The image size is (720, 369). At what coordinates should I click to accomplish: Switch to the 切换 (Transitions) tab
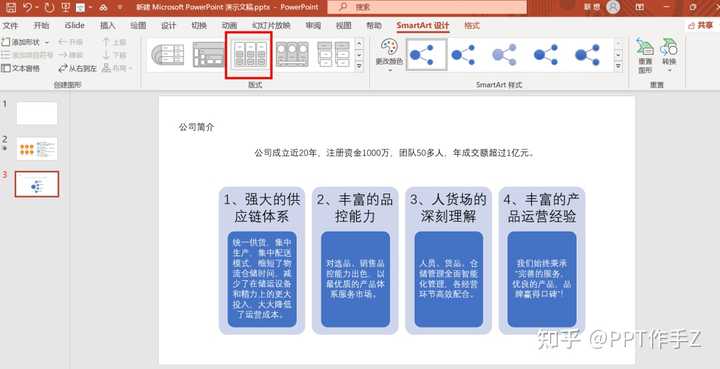coord(199,26)
